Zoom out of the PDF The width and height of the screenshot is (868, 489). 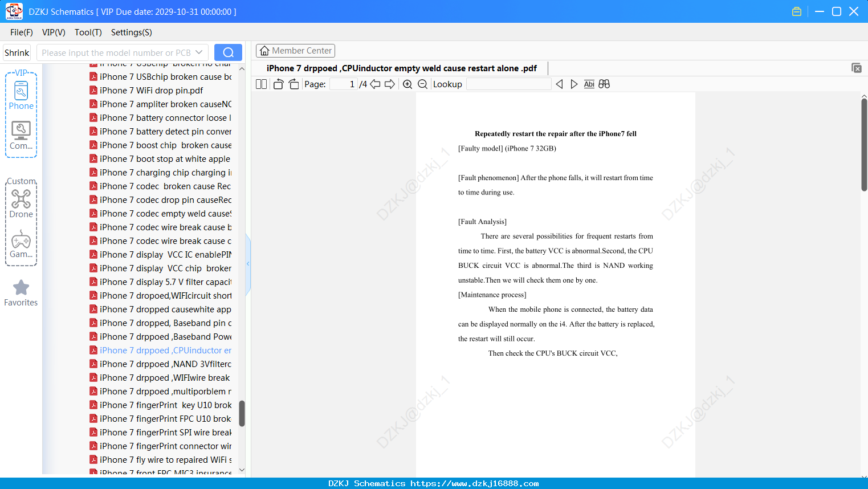(422, 84)
